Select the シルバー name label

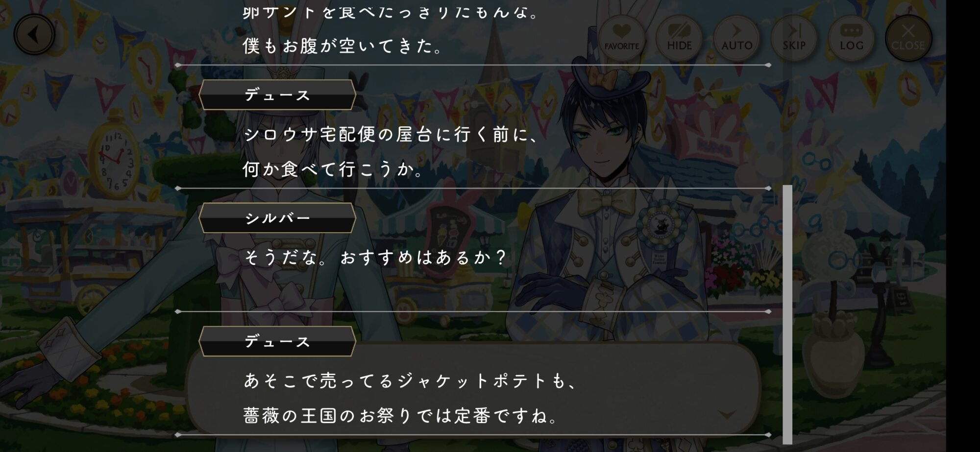[277, 218]
